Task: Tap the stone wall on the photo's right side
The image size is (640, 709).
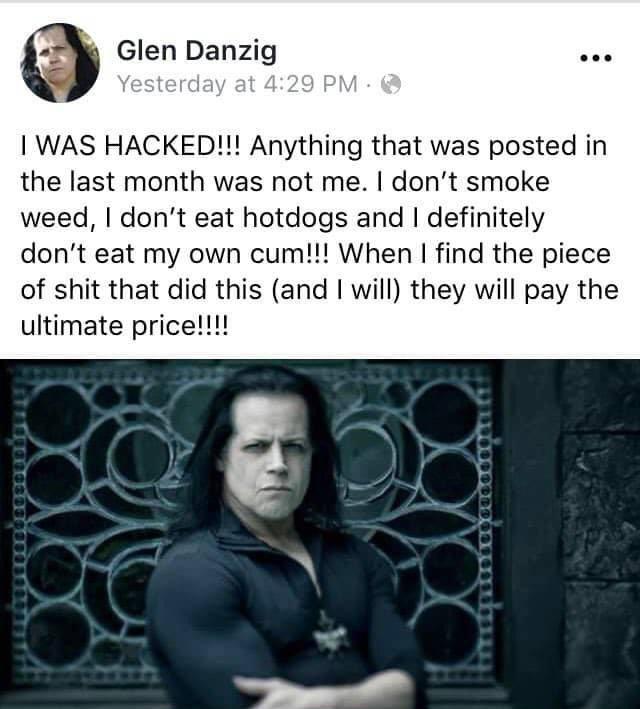Action: click(x=599, y=534)
